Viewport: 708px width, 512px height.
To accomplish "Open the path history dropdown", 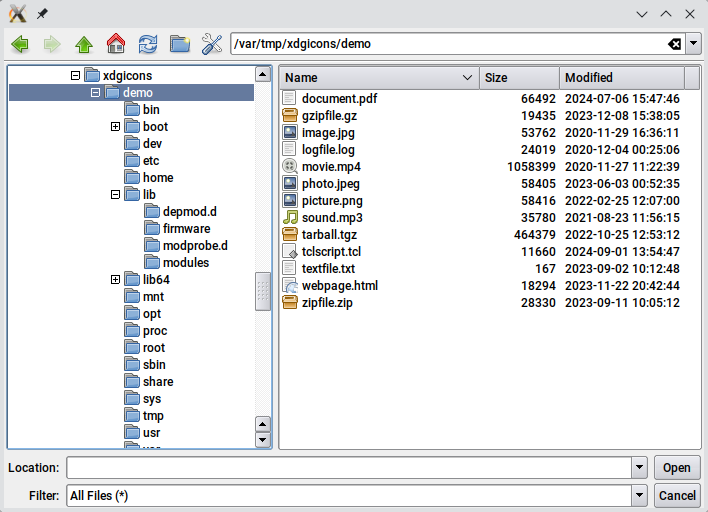I will (694, 44).
